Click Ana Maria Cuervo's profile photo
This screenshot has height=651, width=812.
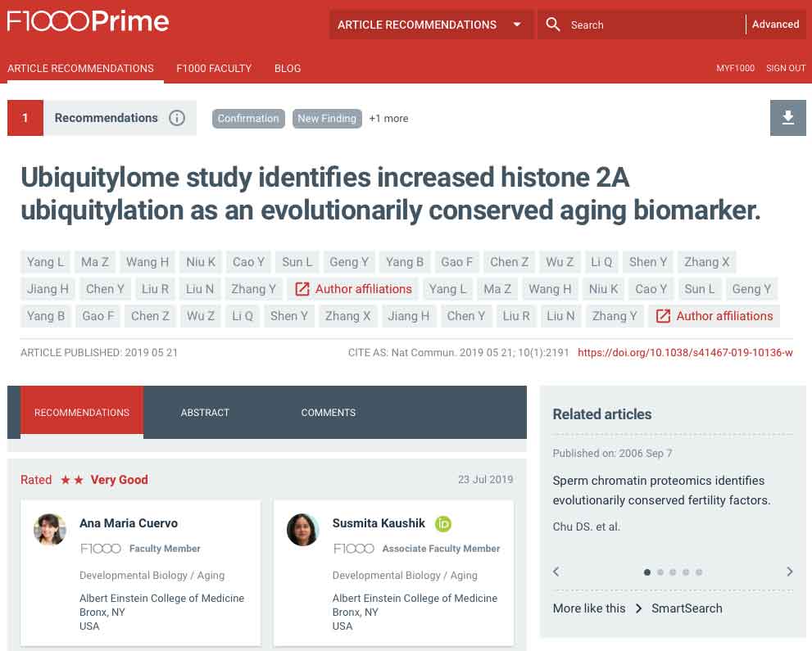point(50,530)
